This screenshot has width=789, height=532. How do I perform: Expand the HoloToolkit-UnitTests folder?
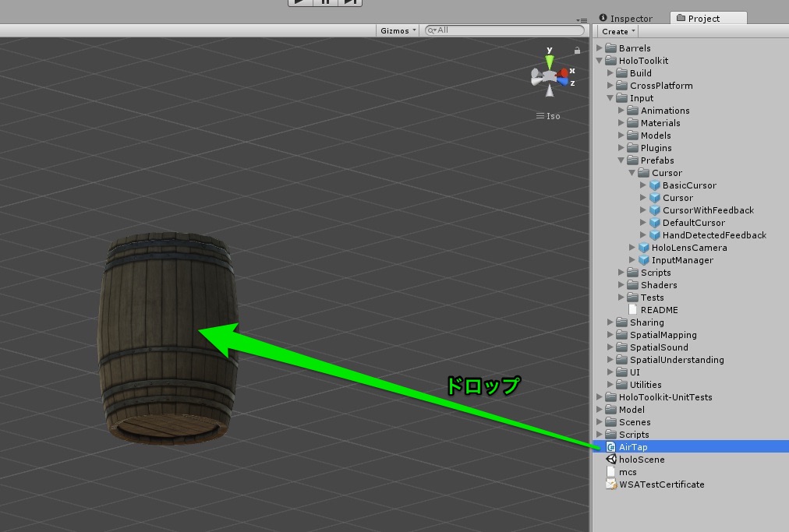coord(600,396)
